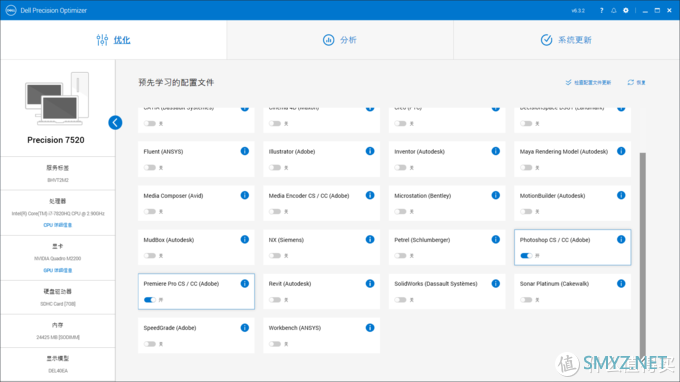This screenshot has height=382, width=680.
Task: Click check profile updates button
Action: tap(588, 82)
